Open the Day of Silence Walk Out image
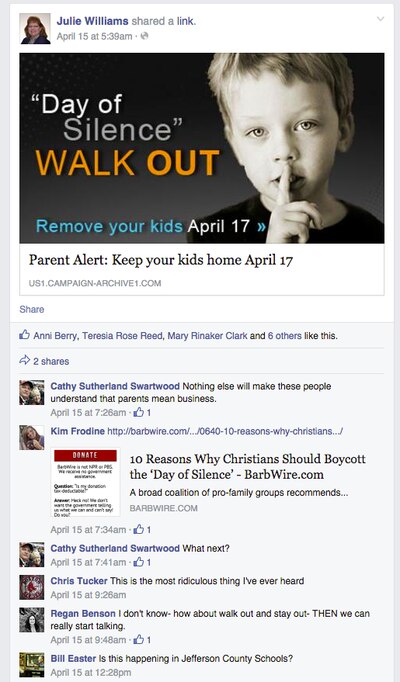 click(202, 148)
